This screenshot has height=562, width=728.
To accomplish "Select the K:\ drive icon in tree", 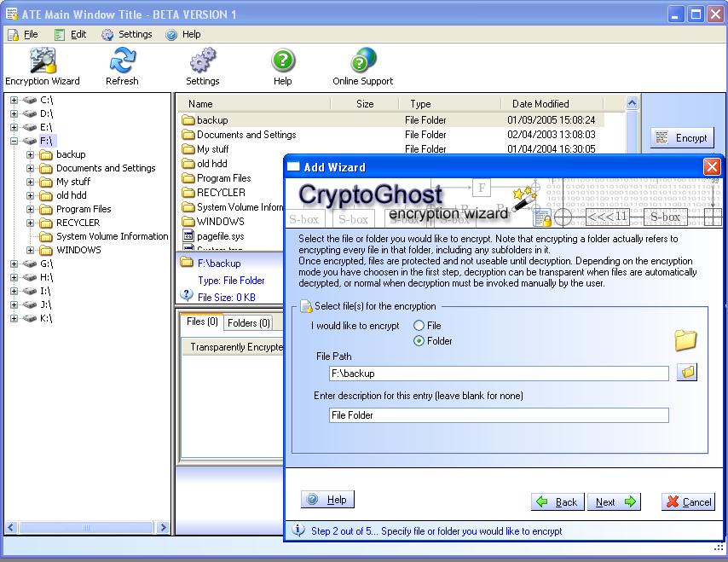I will pyautogui.click(x=30, y=318).
